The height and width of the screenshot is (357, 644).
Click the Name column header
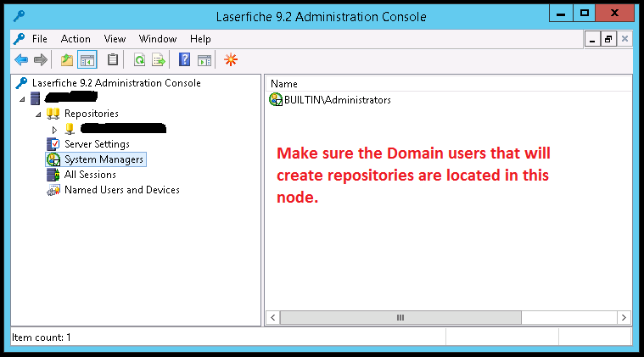(283, 84)
